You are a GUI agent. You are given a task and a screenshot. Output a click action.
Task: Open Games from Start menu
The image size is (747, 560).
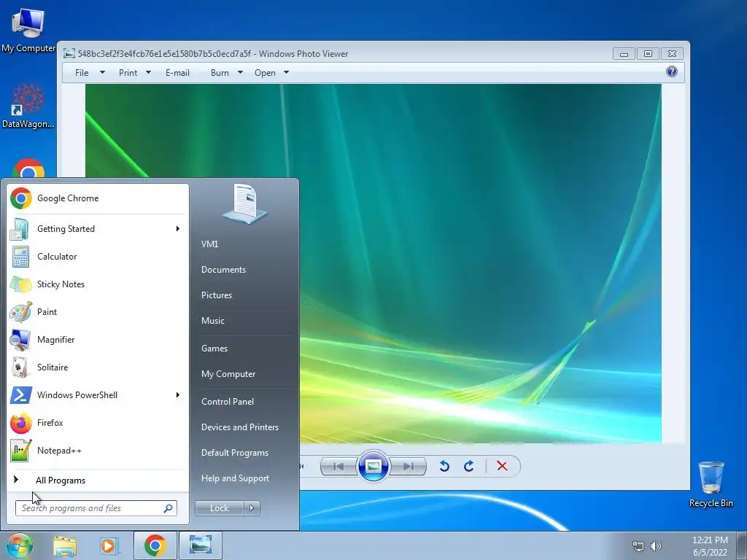click(245, 348)
